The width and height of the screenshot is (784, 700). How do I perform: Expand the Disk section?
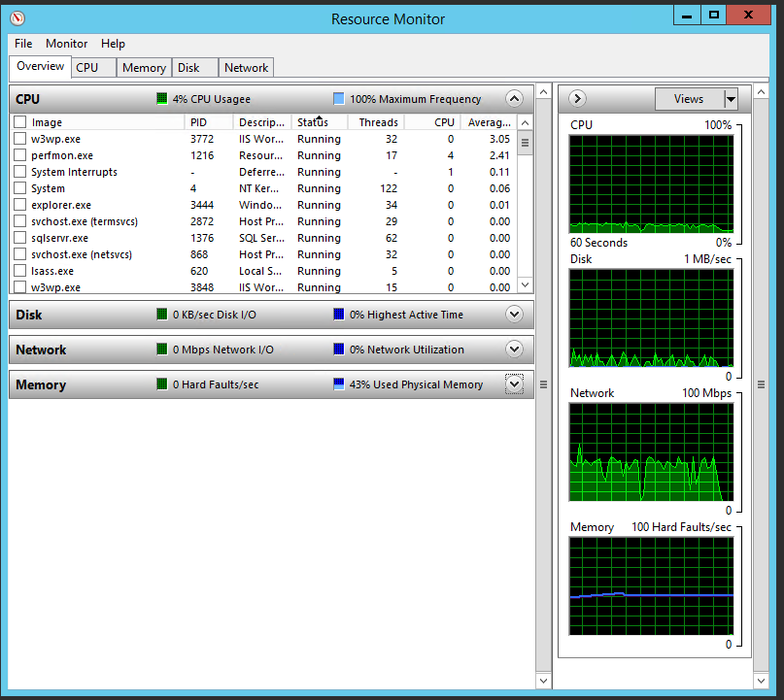point(514,315)
